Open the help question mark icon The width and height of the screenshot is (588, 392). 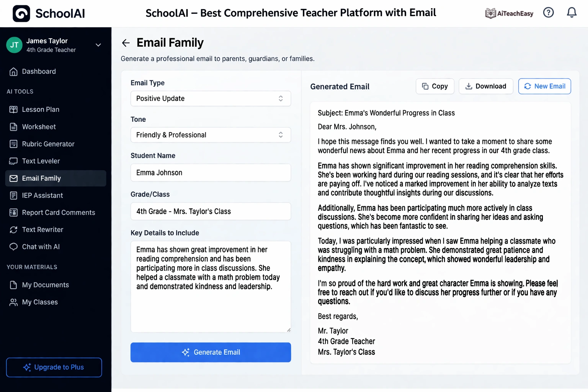pyautogui.click(x=548, y=12)
